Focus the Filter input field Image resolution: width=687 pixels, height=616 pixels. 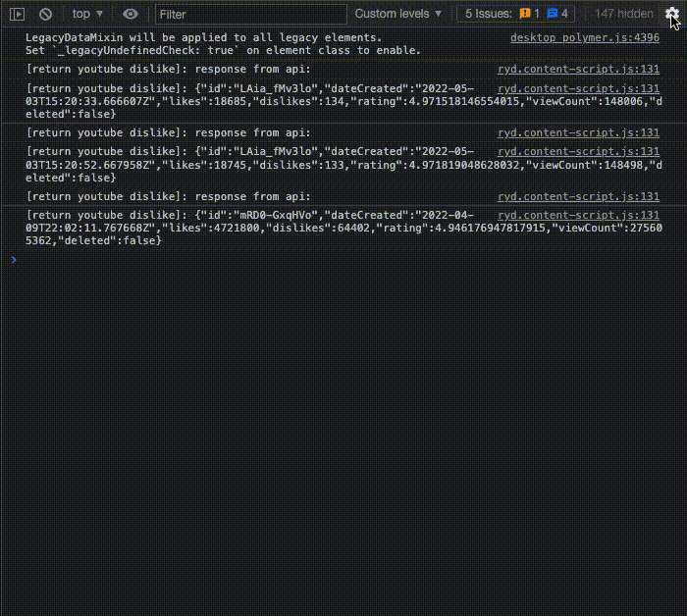251,14
